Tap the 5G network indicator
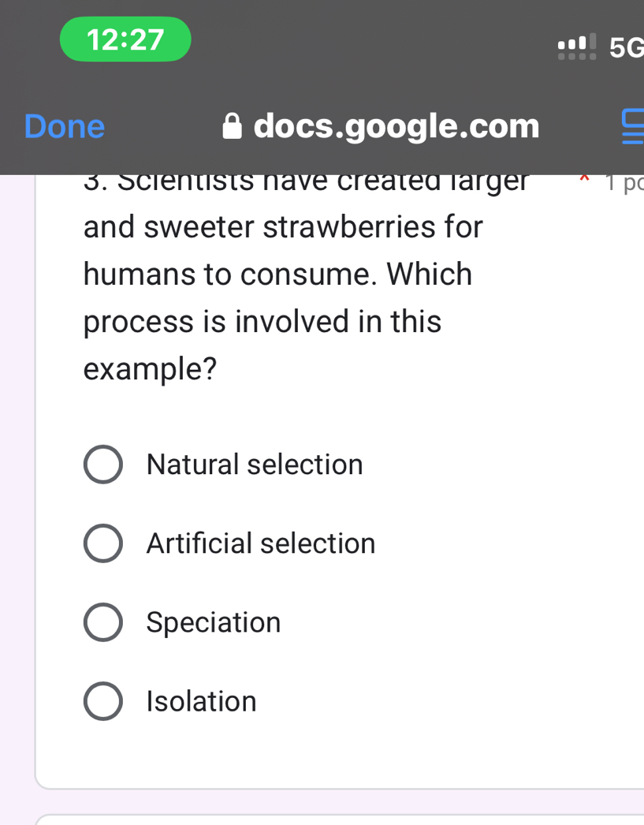644x825 pixels. (x=627, y=47)
